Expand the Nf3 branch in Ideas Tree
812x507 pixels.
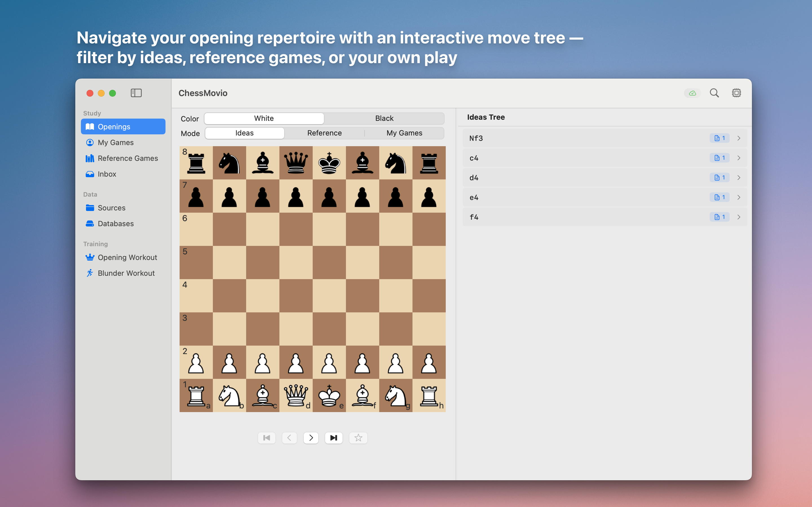(740, 138)
